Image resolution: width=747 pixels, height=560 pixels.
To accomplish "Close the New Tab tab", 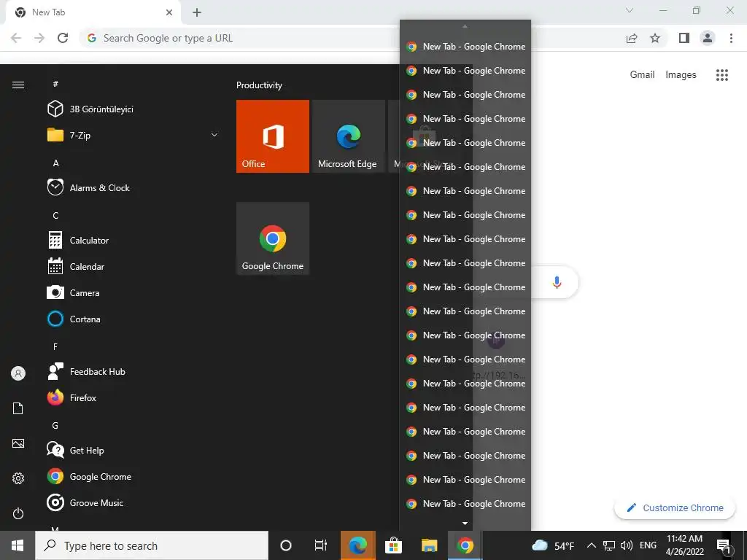I will pos(169,12).
